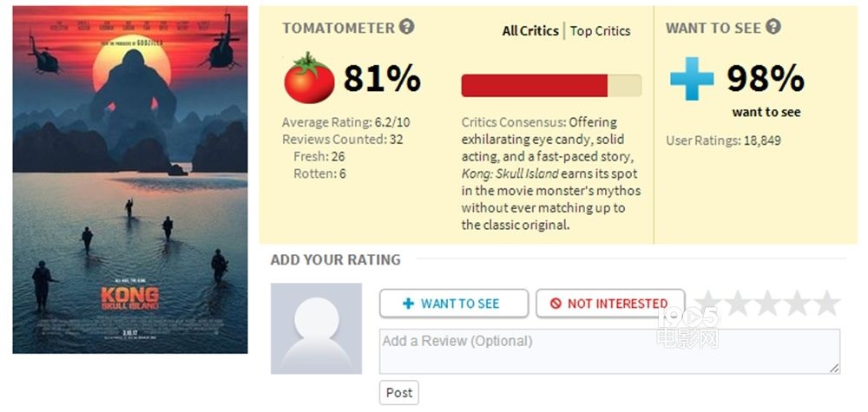The height and width of the screenshot is (412, 868).
Task: Focus the Add a Review text box
Action: click(x=608, y=351)
